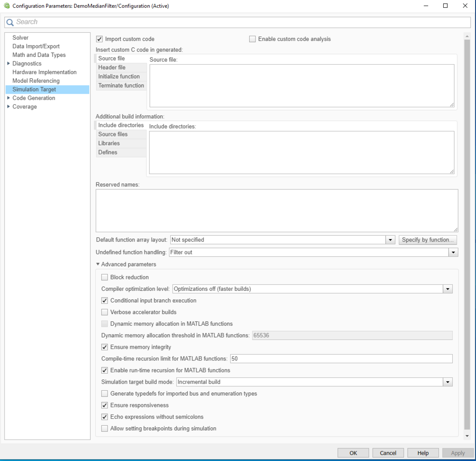The width and height of the screenshot is (476, 461).
Task: Click scrollbar up arrow at top
Action: coord(467,36)
